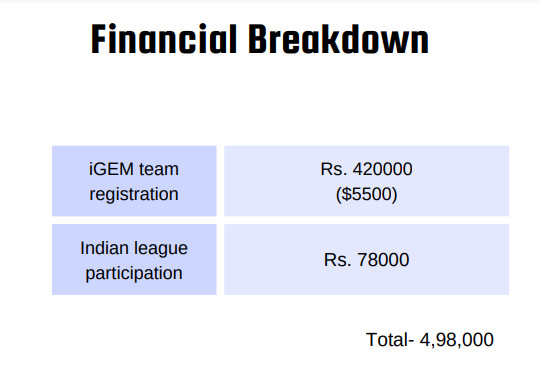Viewport: 541px width, 390px height.
Task: Click the text iGEM team
Action: point(134,169)
